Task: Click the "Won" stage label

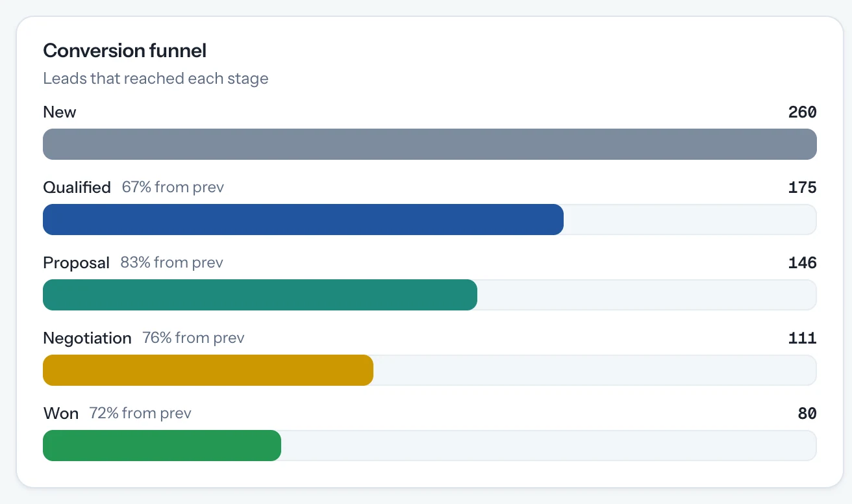Action: (x=61, y=414)
